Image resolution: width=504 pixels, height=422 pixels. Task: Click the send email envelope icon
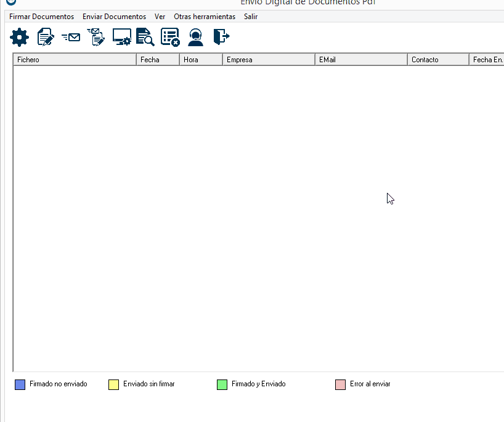(x=71, y=38)
